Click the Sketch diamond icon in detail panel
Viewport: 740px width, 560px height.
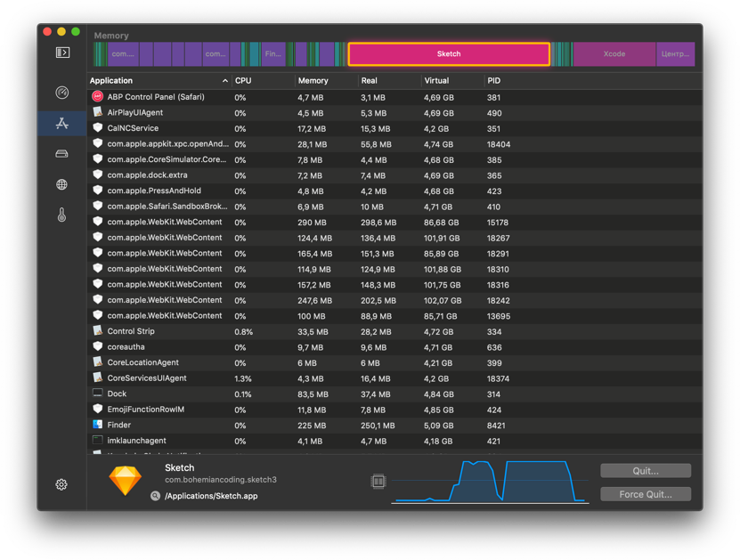126,479
